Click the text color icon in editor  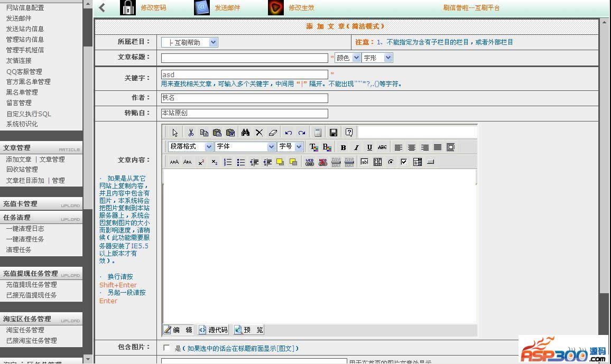pyautogui.click(x=313, y=147)
